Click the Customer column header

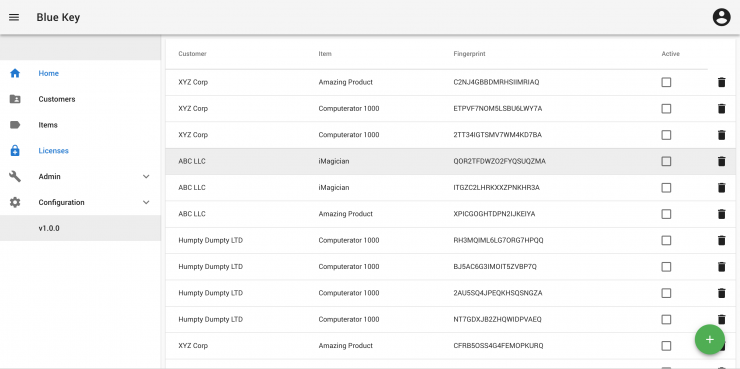point(193,54)
